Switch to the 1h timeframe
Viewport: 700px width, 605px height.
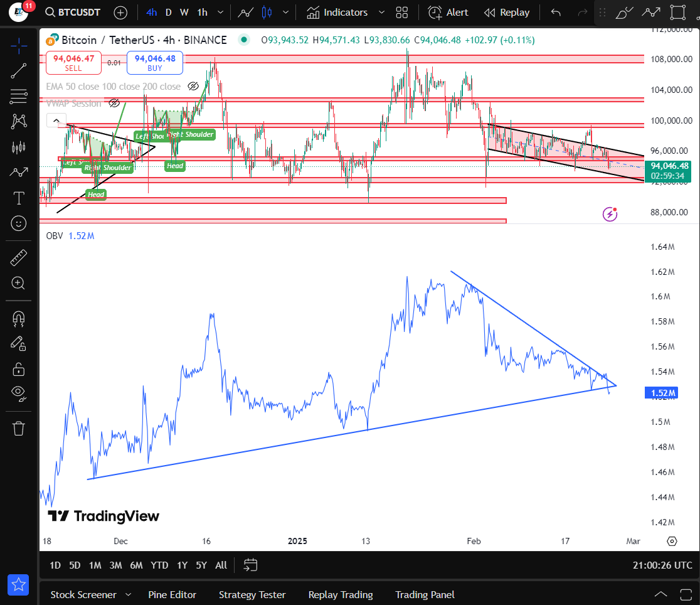[202, 13]
